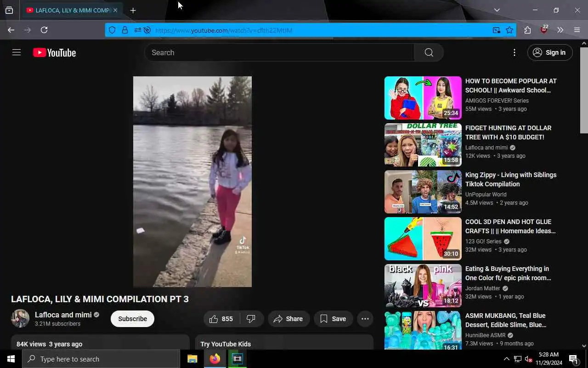Open the taskbar clock showing 5:28 AM
The width and height of the screenshot is (588, 368).
click(x=549, y=358)
